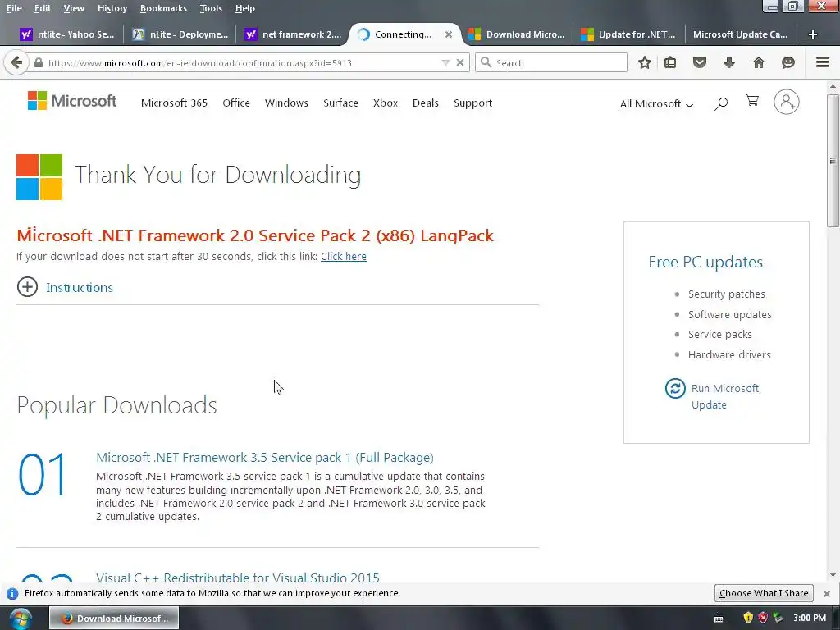Click the Download Microsoft taskbar button
840x630 pixels.
[114, 619]
